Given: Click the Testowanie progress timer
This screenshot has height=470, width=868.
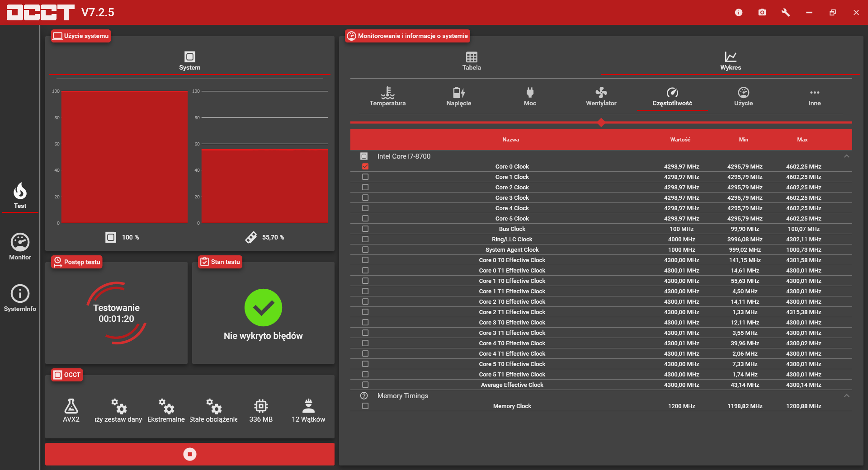Looking at the screenshot, I should [116, 313].
